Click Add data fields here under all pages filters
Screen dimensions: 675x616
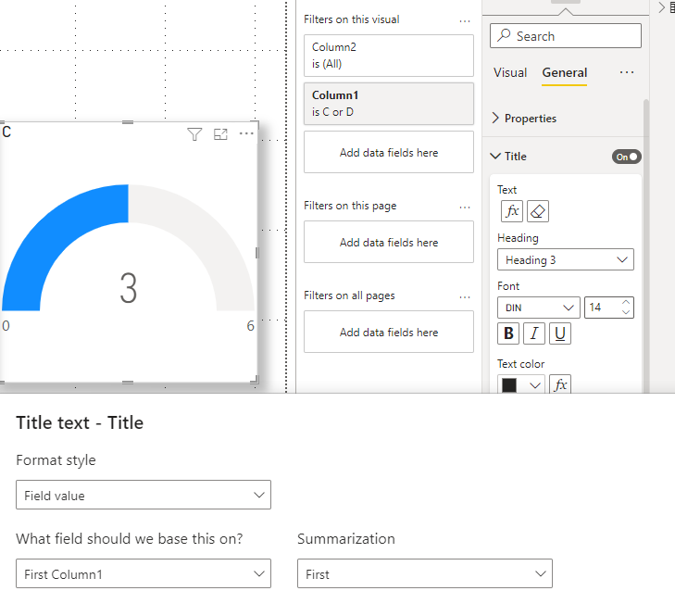click(389, 332)
